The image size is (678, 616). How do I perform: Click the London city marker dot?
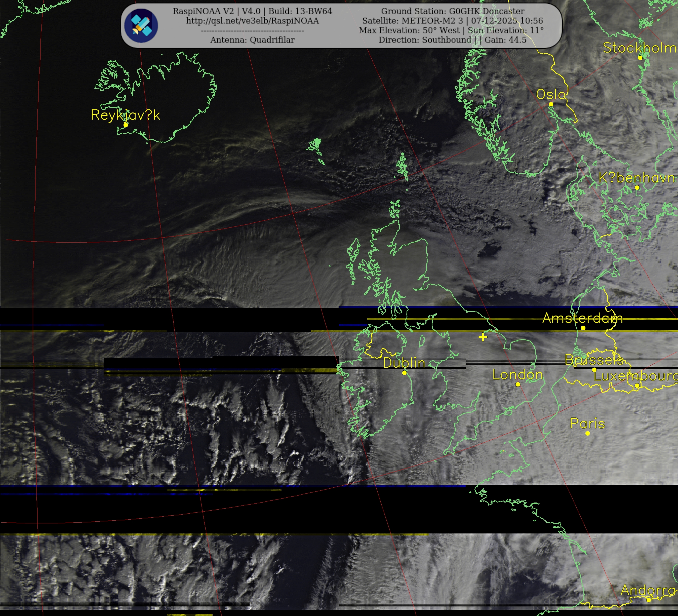point(518,384)
